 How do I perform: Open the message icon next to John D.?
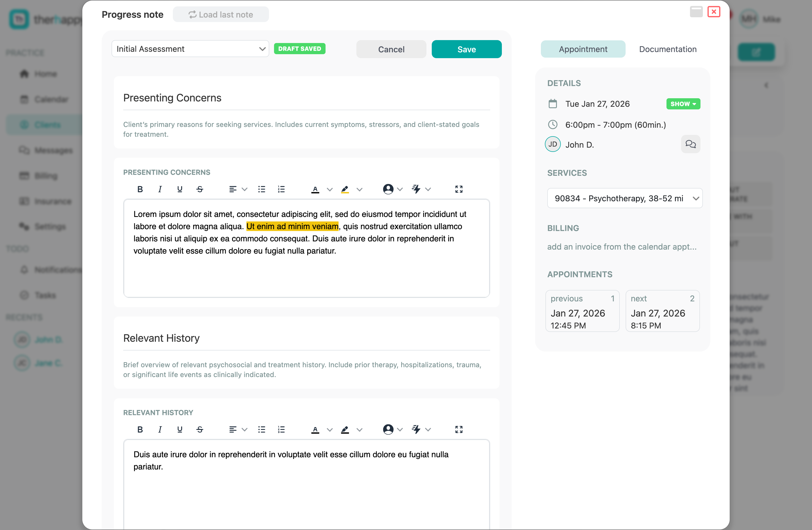click(x=691, y=144)
